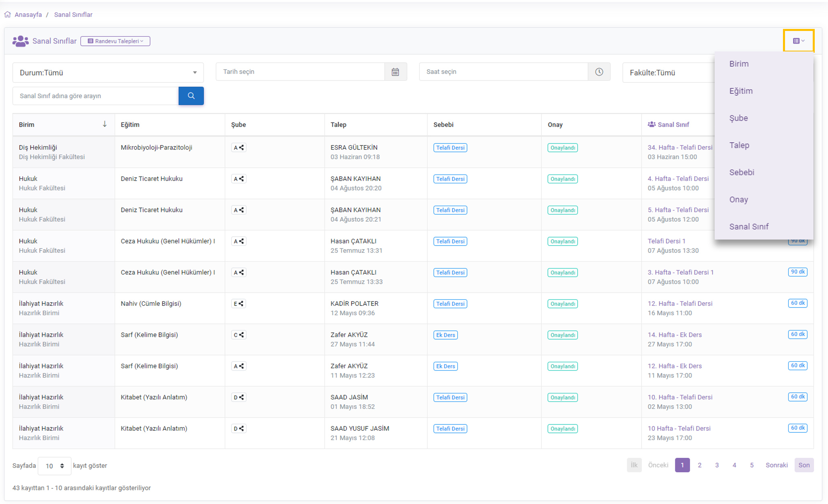The height and width of the screenshot is (504, 828).
Task: Click the column visibility icon top right
Action: (x=798, y=41)
